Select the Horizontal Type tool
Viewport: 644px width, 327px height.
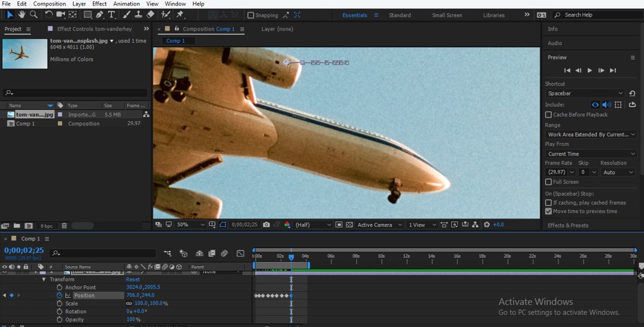111,15
